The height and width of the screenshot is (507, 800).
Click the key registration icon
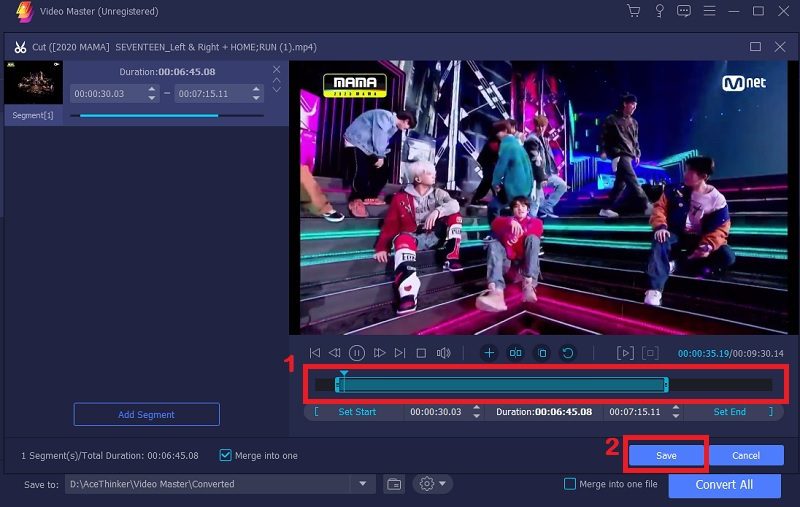[x=659, y=11]
